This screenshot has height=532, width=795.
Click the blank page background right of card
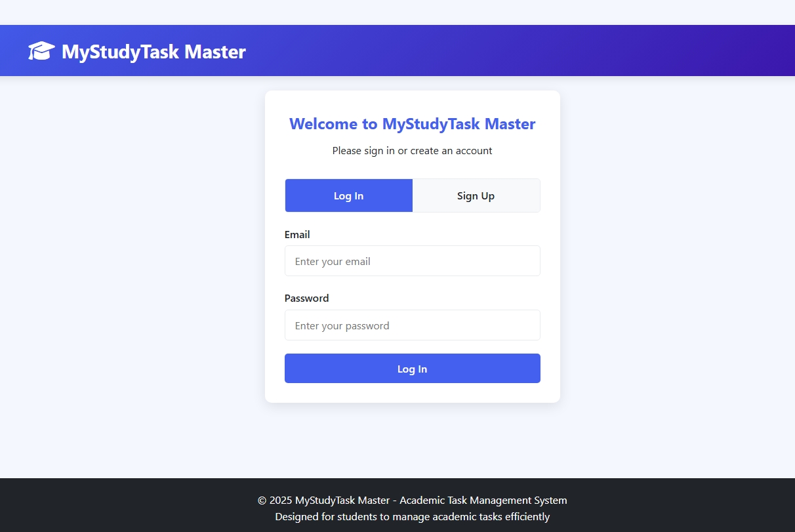click(x=676, y=262)
